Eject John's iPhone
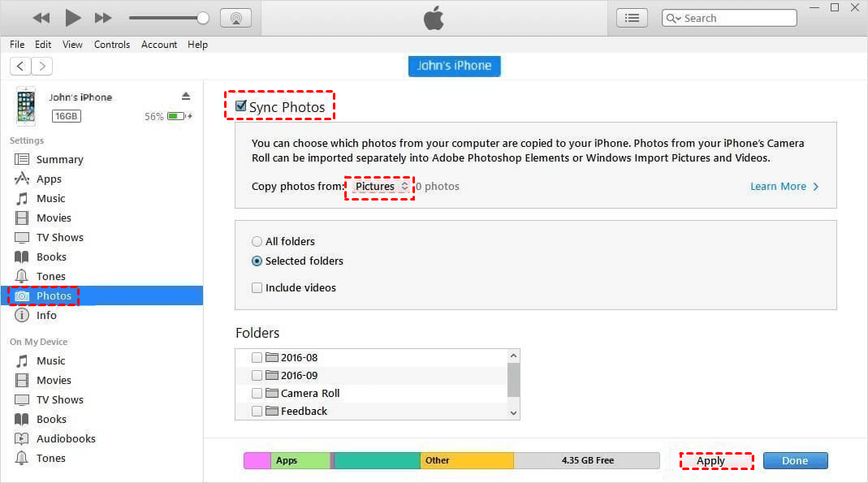The width and height of the screenshot is (868, 483). (x=186, y=96)
